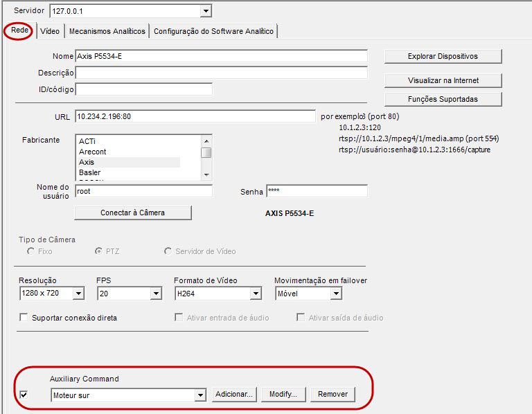This screenshot has width=532, height=414.
Task: Open the Auxiliary Command dropdown
Action: point(200,395)
